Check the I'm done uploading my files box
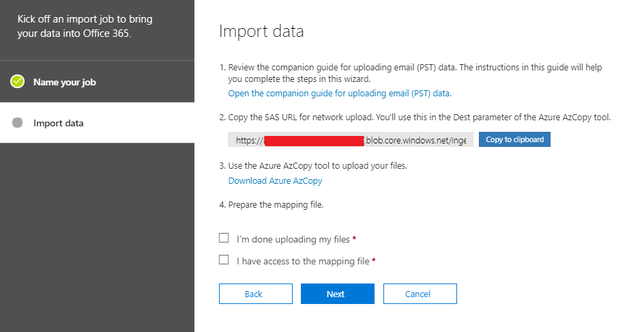 coord(224,238)
